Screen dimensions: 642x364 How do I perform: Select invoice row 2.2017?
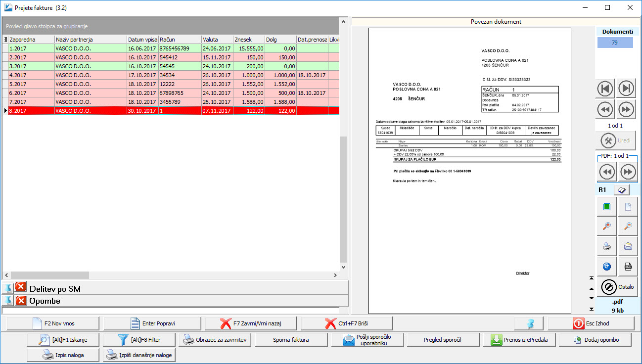171,57
